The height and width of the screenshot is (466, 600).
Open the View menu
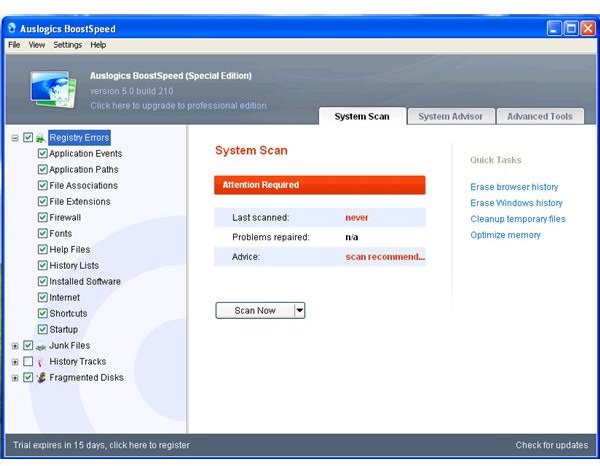(37, 45)
